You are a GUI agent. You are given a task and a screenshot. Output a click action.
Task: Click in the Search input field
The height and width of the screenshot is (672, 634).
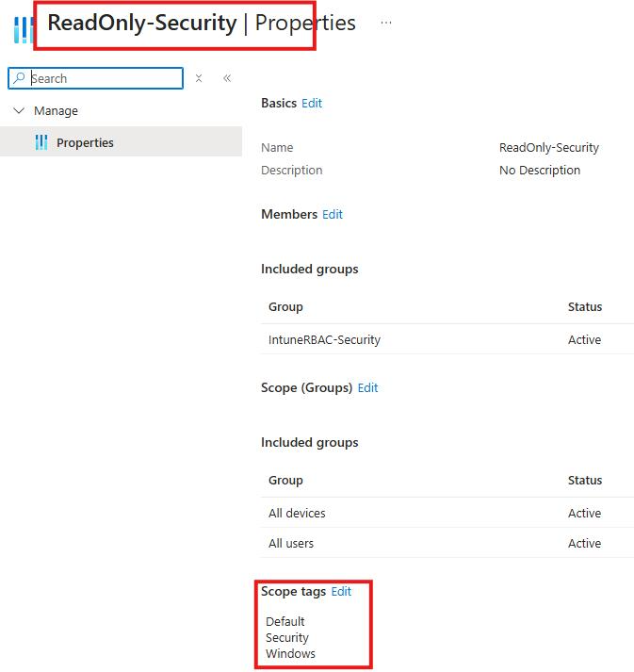tap(104, 78)
